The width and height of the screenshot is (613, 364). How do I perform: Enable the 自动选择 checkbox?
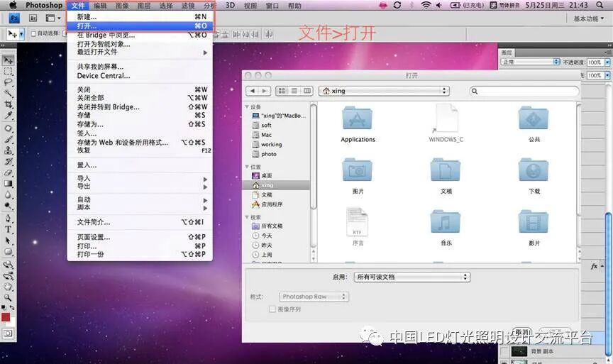[x=33, y=33]
